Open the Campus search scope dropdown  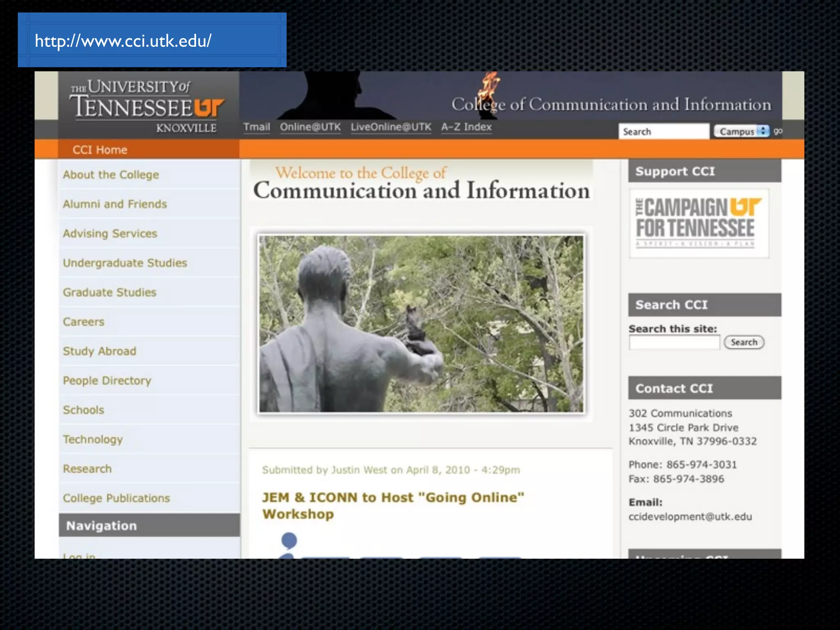(x=742, y=131)
